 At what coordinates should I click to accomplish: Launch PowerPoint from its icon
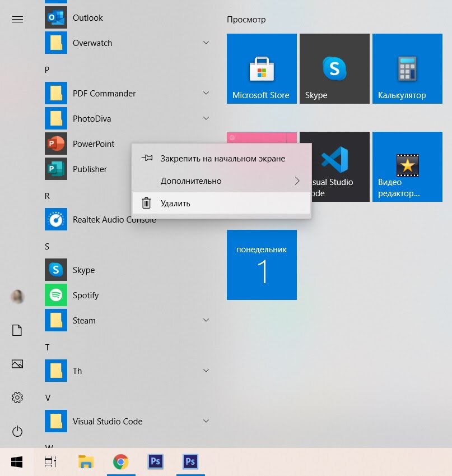point(56,144)
